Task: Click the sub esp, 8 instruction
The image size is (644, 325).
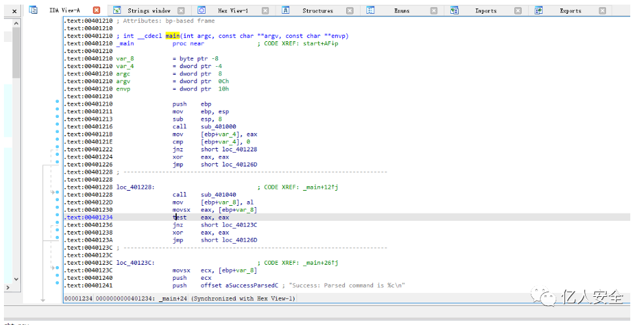Action: (197, 119)
